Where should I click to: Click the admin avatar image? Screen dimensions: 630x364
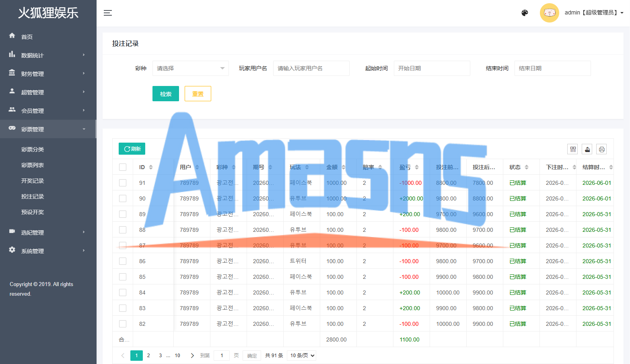click(550, 13)
